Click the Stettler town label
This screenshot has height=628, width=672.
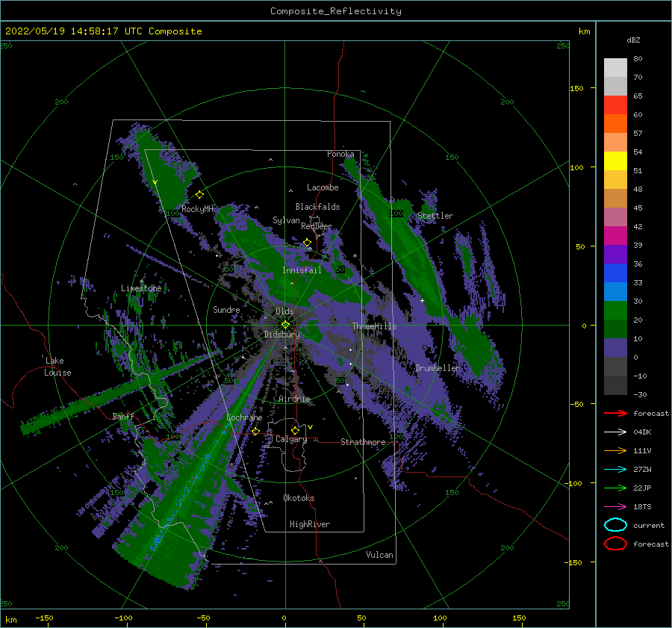click(x=435, y=216)
